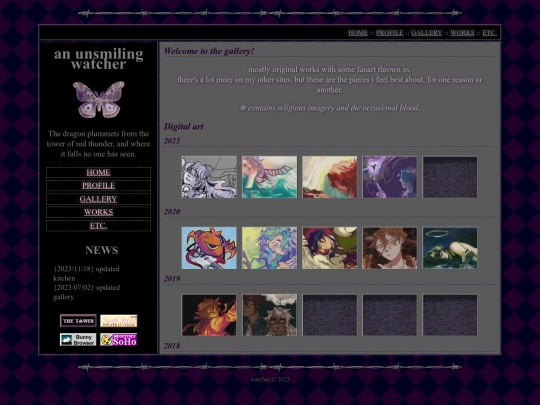Open PROFILE in the top navigation bar

pos(390,33)
